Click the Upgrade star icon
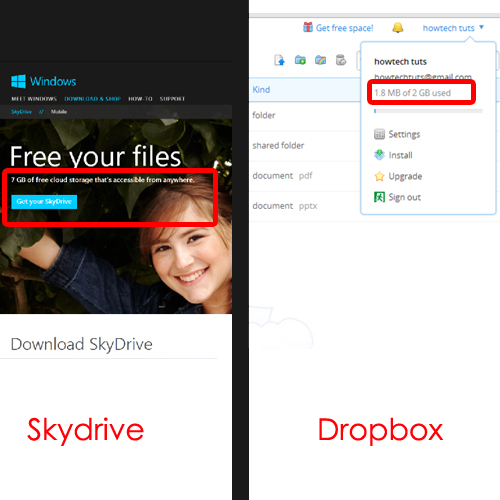Screen dimensions: 500x500 [379, 176]
